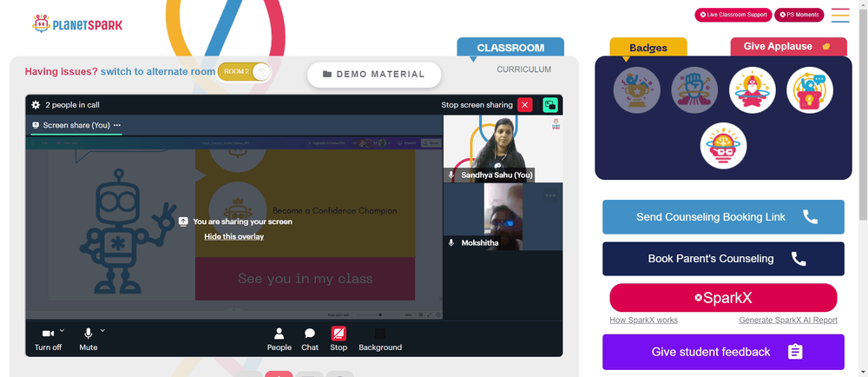Click the shared-screen zoom slider
The height and width of the screenshot is (377, 868).
coord(379,314)
